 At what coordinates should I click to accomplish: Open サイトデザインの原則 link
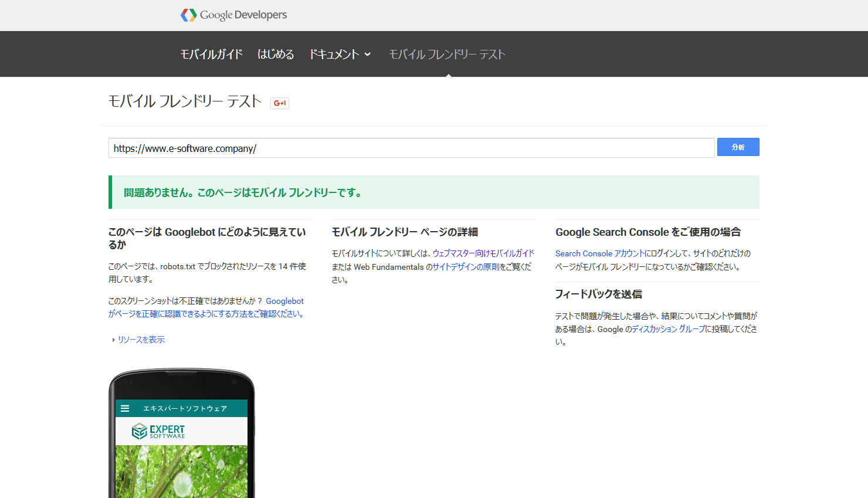[466, 267]
